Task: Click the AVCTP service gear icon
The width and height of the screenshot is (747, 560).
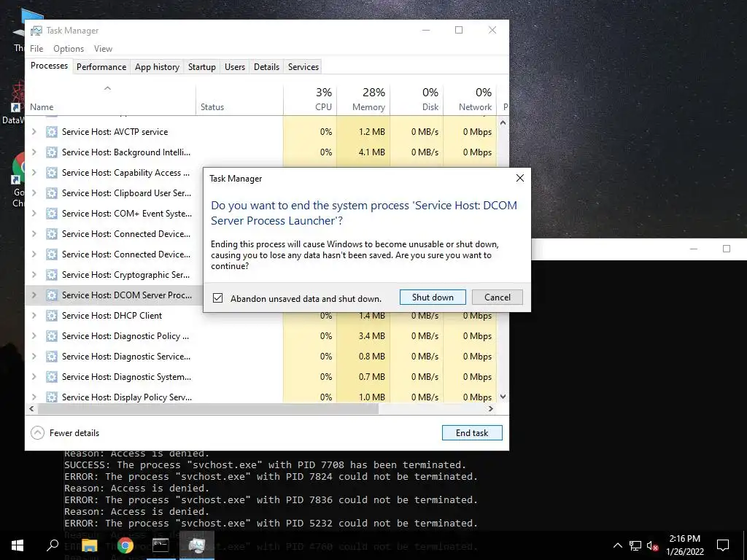Action: coord(52,132)
